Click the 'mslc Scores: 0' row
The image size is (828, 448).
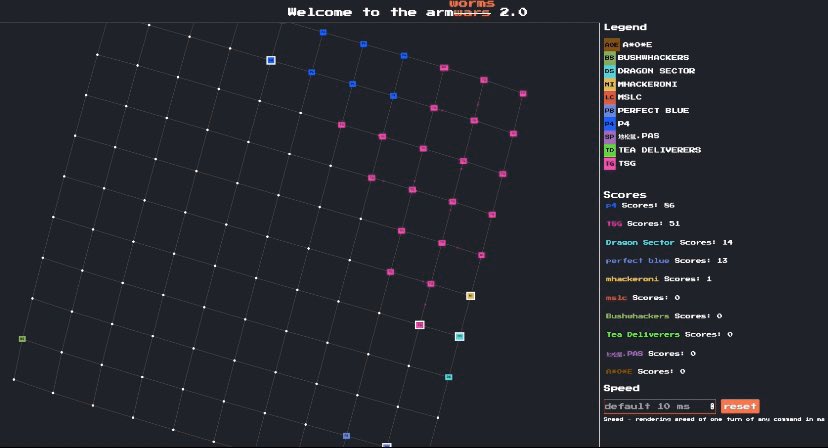pos(643,297)
